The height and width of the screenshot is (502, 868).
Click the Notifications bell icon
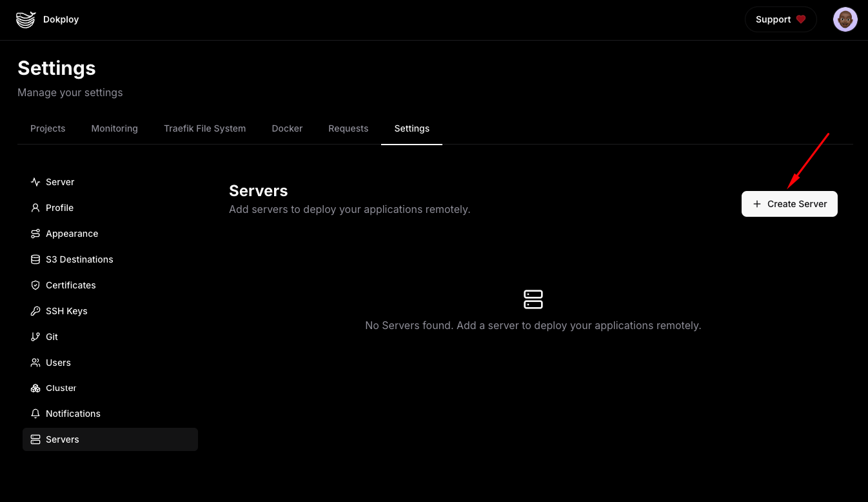[35, 414]
